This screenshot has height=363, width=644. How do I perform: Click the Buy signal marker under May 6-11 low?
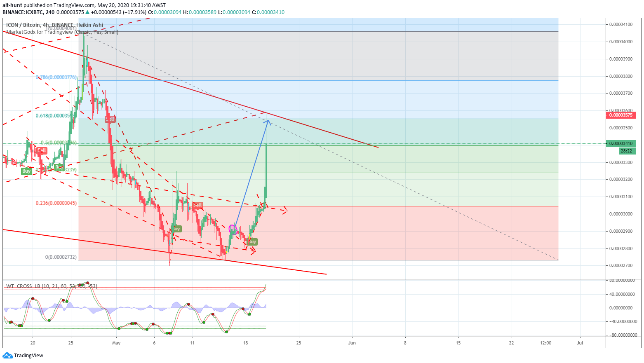[176, 228]
